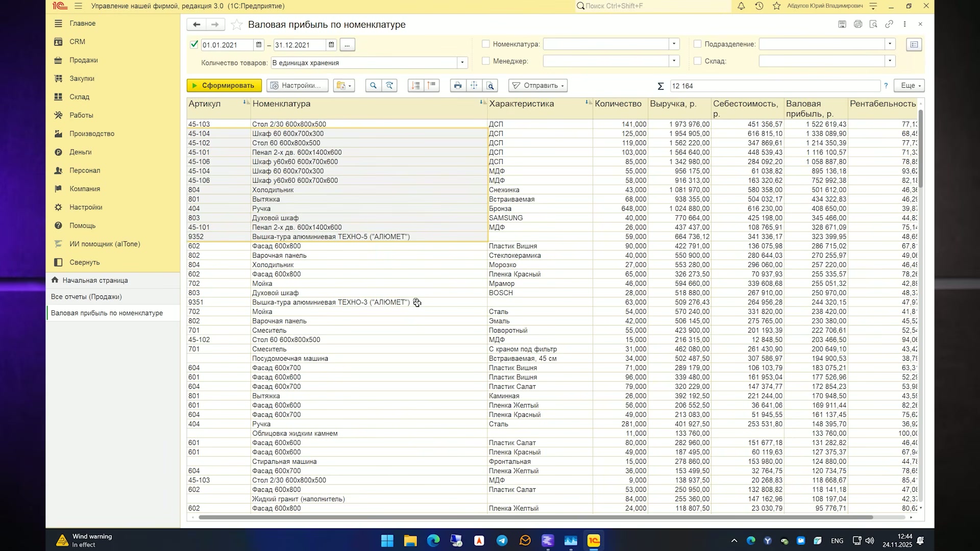
Task: Expand all groups icon in toolbar
Action: [416, 86]
